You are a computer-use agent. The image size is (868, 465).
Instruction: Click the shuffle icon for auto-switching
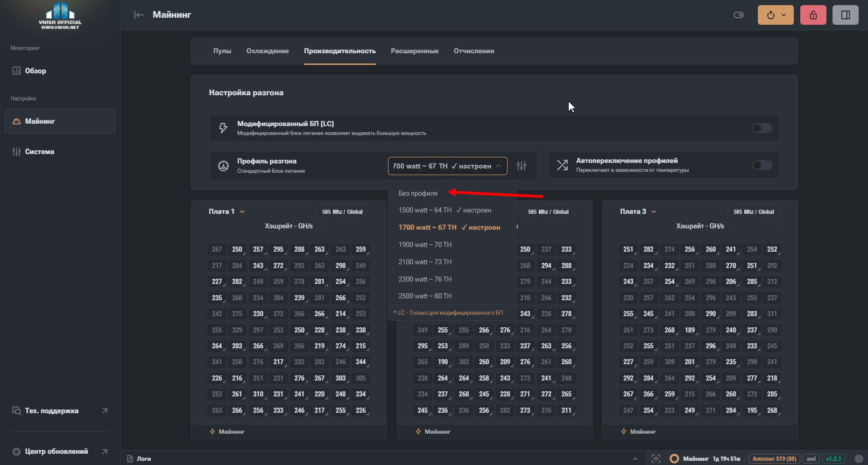tap(562, 165)
